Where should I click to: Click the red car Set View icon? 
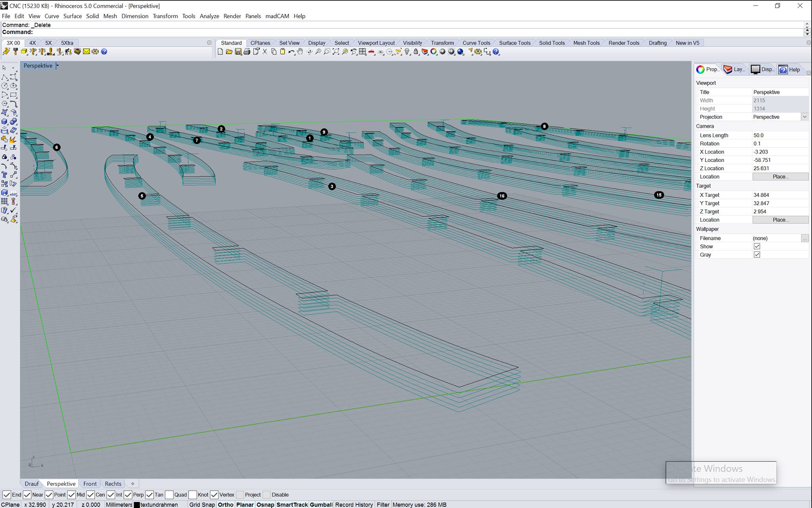click(372, 52)
